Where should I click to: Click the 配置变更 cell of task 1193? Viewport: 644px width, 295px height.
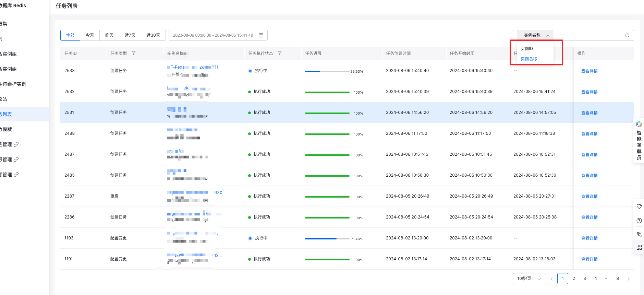pos(119,238)
